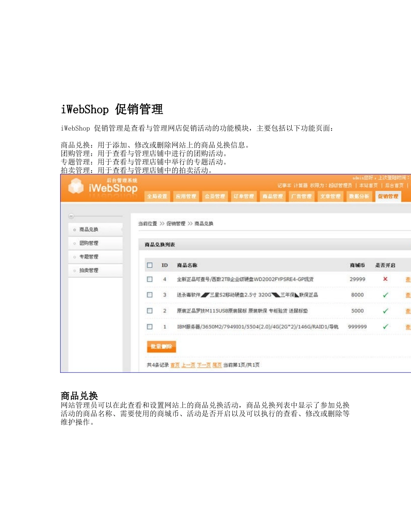Screen dimensions: 411x532
Task: Select the 数据分析 tab
Action: point(359,196)
